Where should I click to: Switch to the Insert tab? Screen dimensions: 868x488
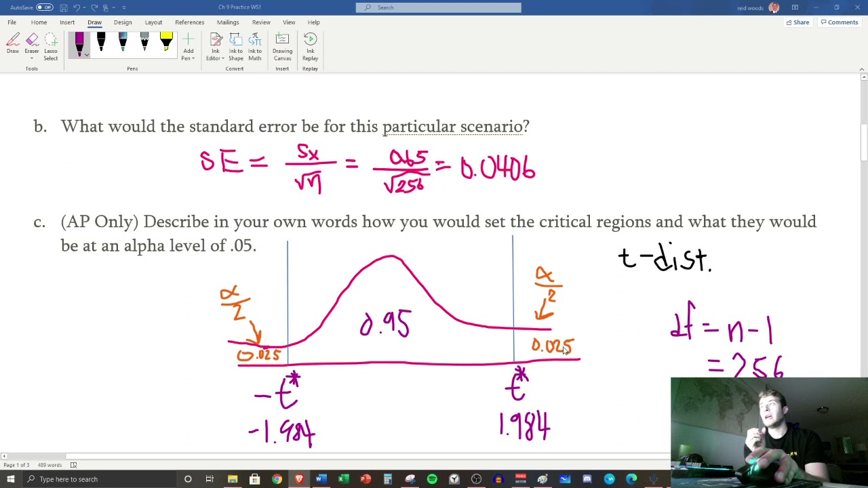pos(67,22)
